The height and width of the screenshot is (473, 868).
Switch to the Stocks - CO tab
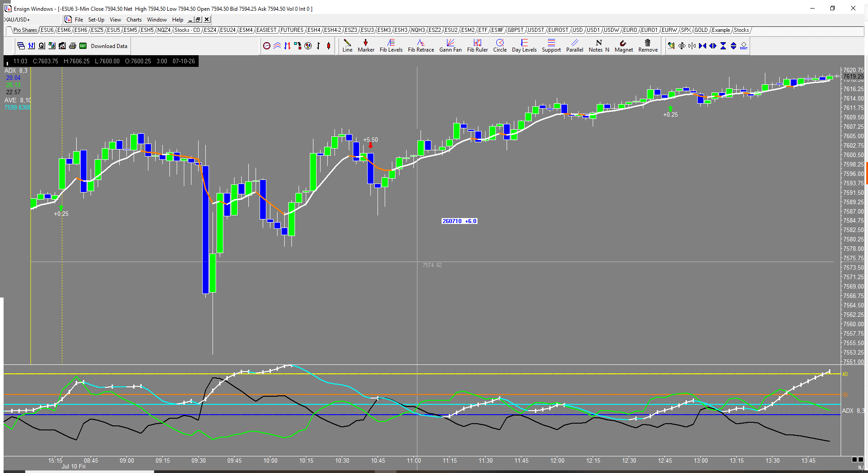point(187,30)
